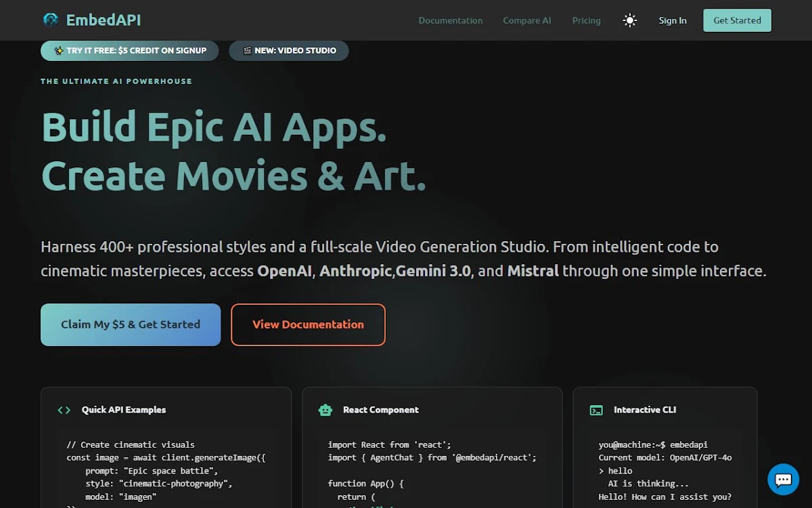Open the Compare AI nav link

[527, 20]
